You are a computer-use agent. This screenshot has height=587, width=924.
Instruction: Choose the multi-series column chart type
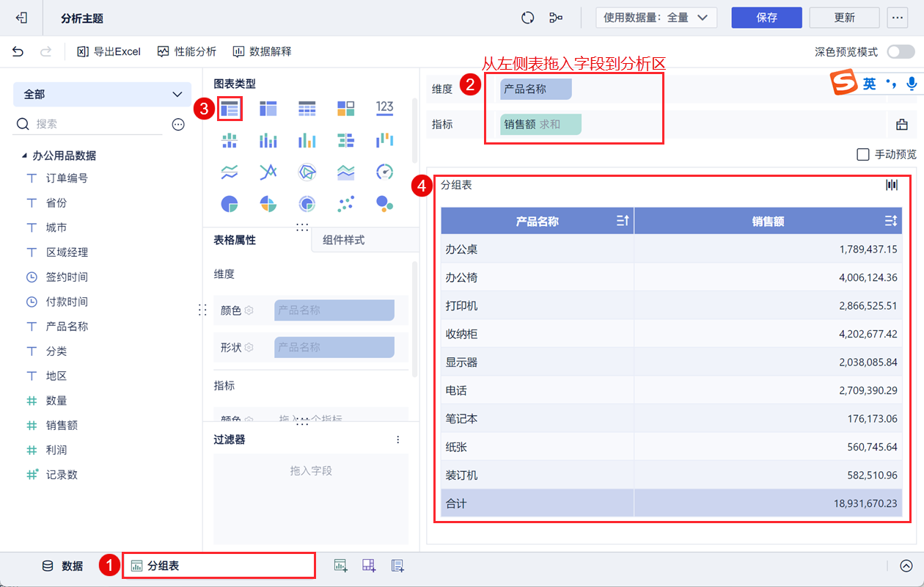pyautogui.click(x=307, y=140)
